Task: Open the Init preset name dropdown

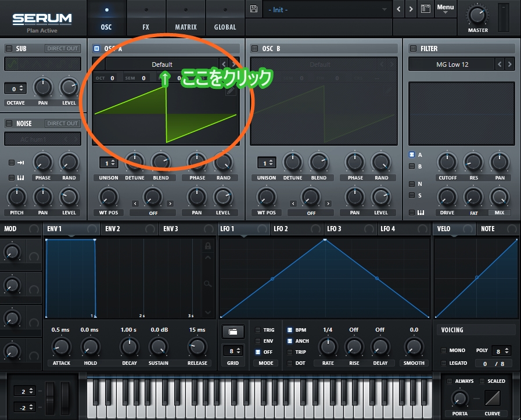Action: pos(328,10)
